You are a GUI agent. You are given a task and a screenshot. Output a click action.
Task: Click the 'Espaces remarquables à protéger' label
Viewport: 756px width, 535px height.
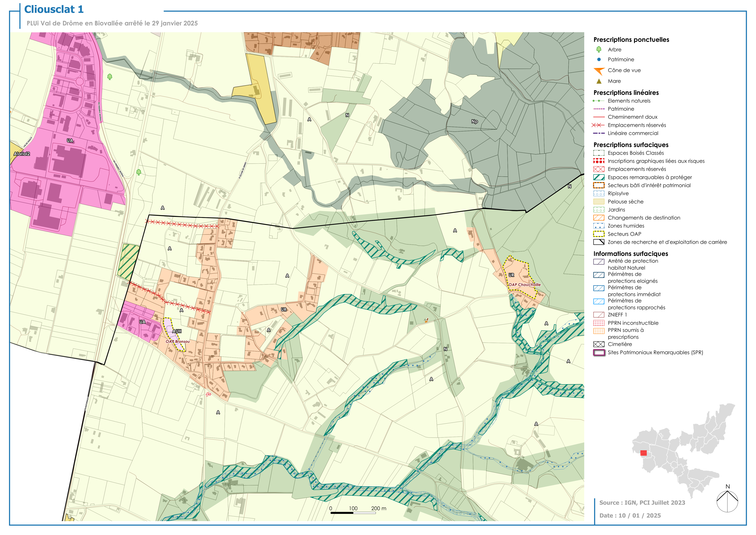650,177
